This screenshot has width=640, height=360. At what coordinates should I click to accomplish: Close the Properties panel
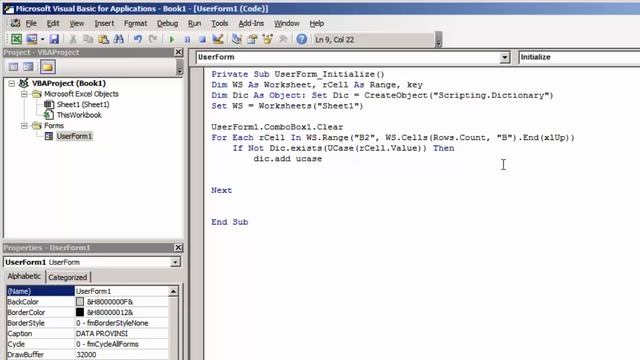(x=178, y=248)
